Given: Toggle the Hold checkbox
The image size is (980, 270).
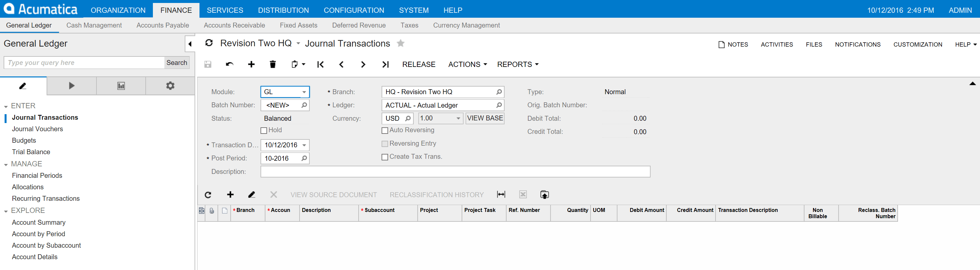Looking at the screenshot, I should (264, 131).
